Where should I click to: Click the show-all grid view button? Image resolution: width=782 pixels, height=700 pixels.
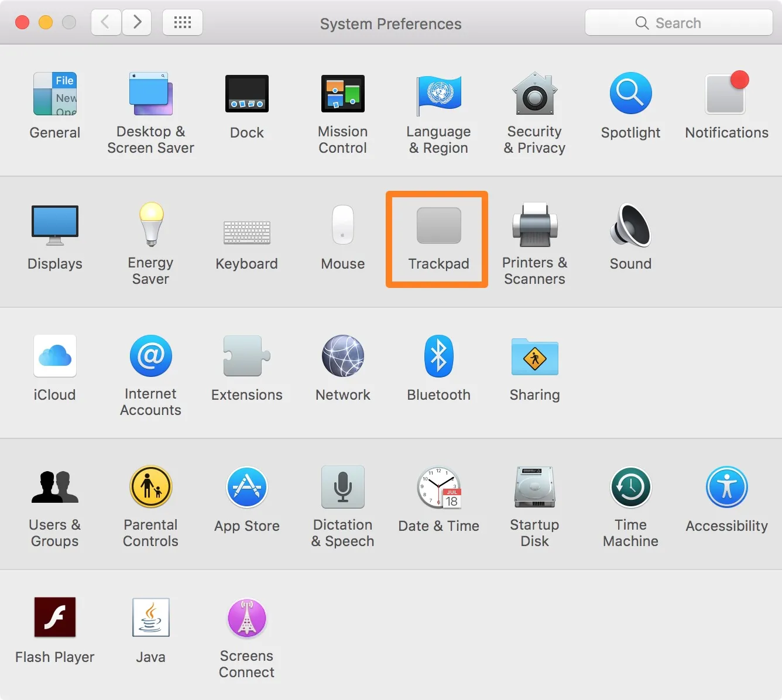point(182,22)
